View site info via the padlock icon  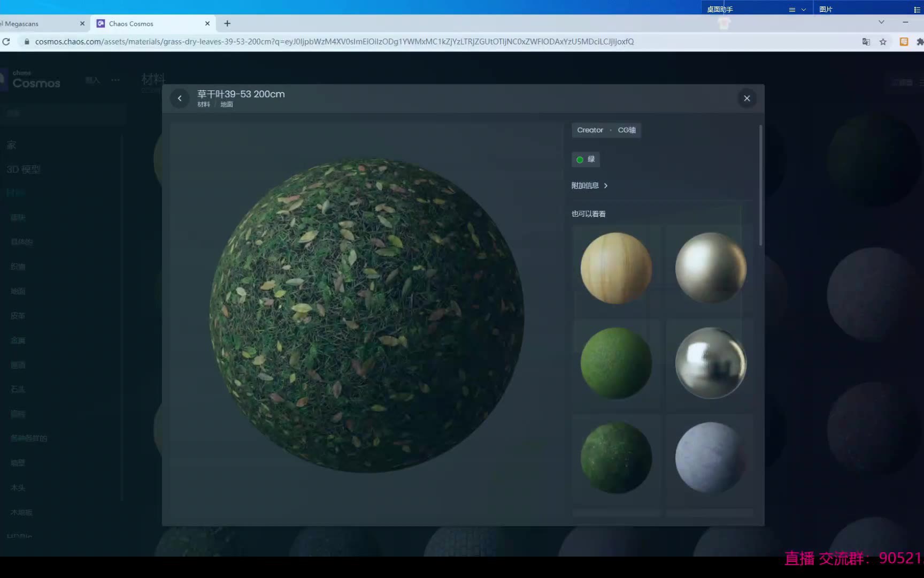tap(26, 42)
